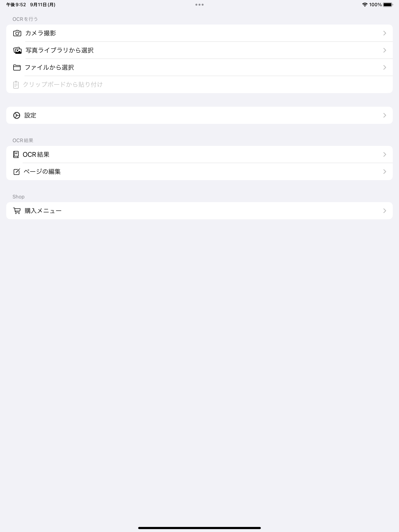This screenshot has height=532, width=399.
Task: Expand 写真ライブラリから選択 chevron arrow
Action: 384,50
